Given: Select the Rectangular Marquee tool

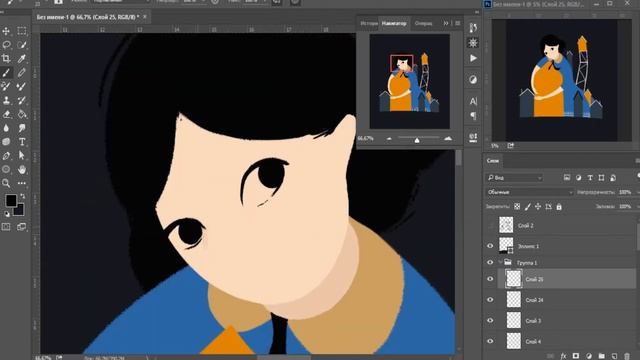Looking at the screenshot, I should (22, 31).
